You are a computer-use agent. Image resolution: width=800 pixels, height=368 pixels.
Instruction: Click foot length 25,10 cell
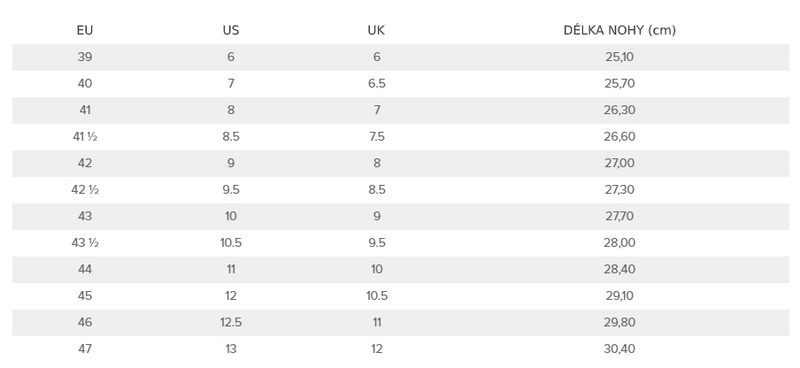619,57
